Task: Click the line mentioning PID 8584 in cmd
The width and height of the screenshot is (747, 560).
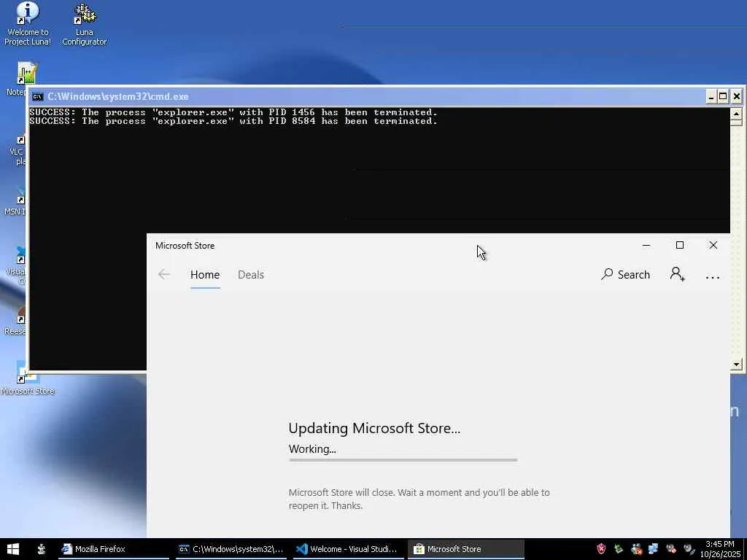Action: [x=233, y=121]
